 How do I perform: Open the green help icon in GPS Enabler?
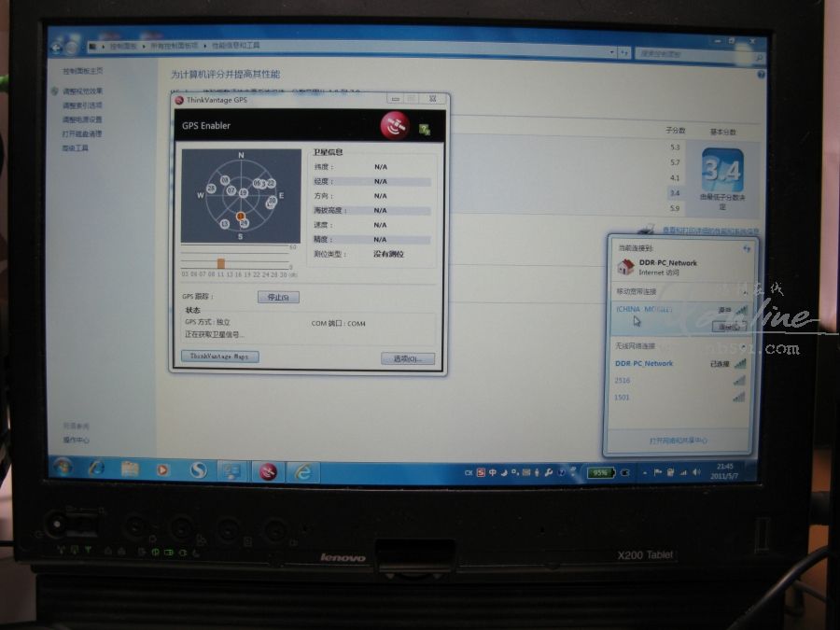pyautogui.click(x=425, y=129)
